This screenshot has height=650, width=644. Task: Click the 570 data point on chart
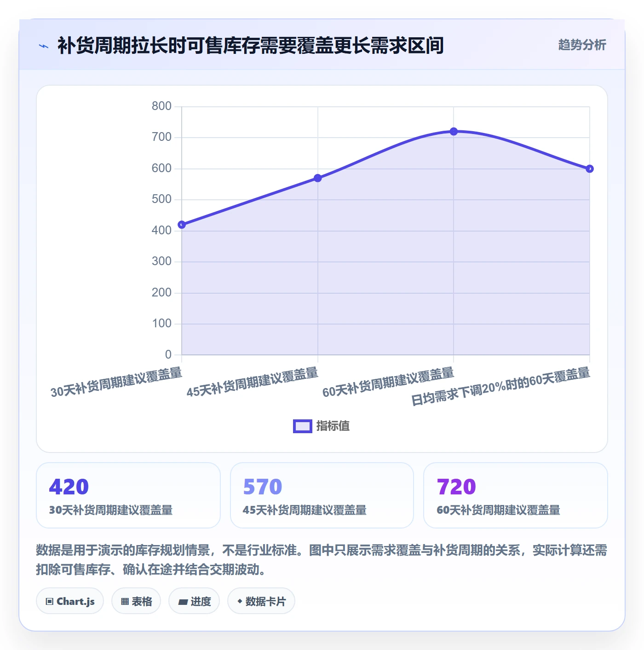(x=317, y=178)
